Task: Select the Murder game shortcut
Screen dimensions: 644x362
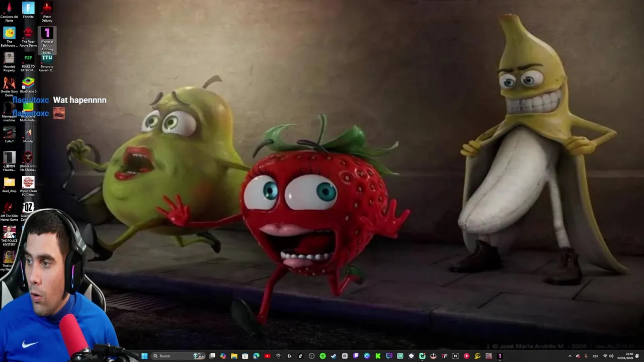Action: click(x=28, y=135)
